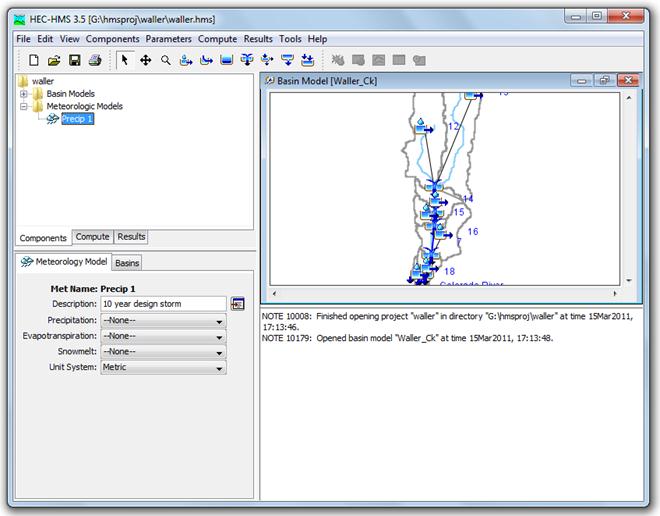Open the Evapotranspiration dropdown
This screenshot has width=660, height=516.
pyautogui.click(x=163, y=337)
